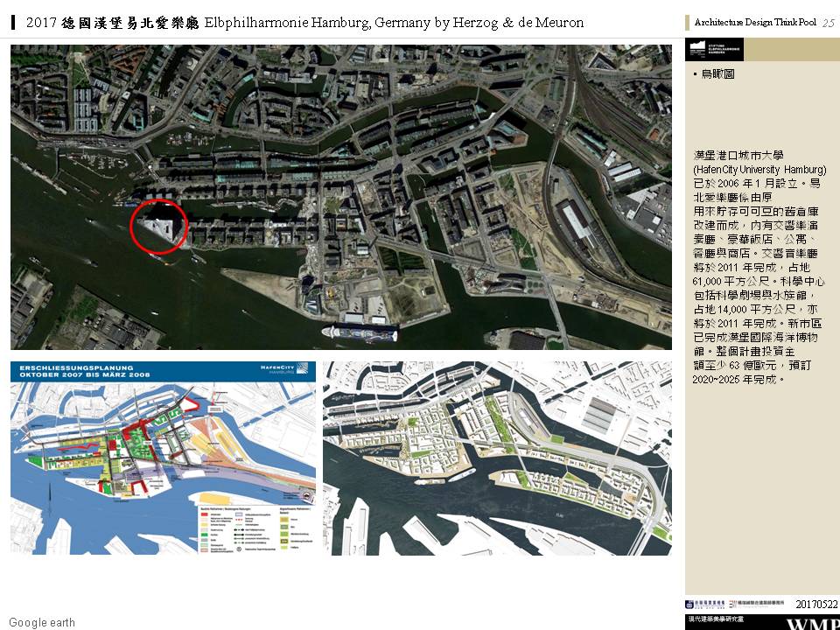Click the red circle marker on aerial photo
This screenshot has width=840, height=630.
click(158, 227)
